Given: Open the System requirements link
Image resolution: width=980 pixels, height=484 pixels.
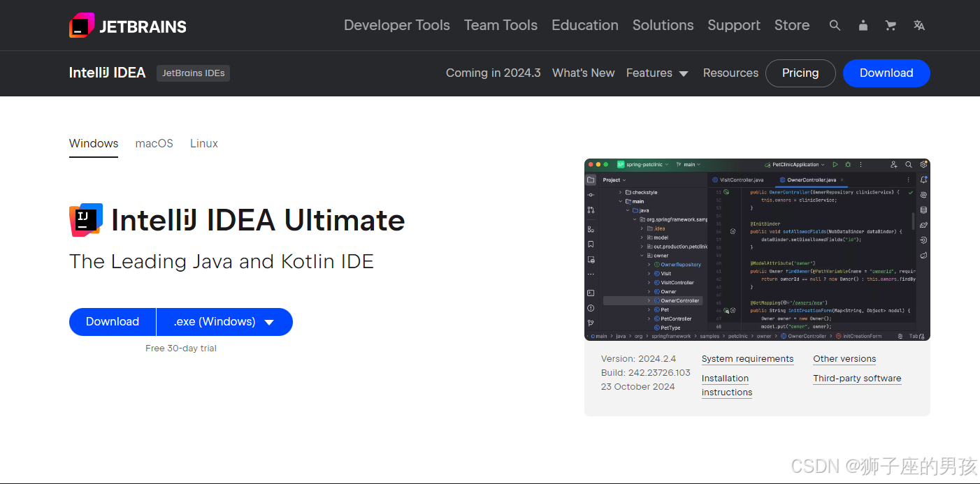Looking at the screenshot, I should (748, 359).
